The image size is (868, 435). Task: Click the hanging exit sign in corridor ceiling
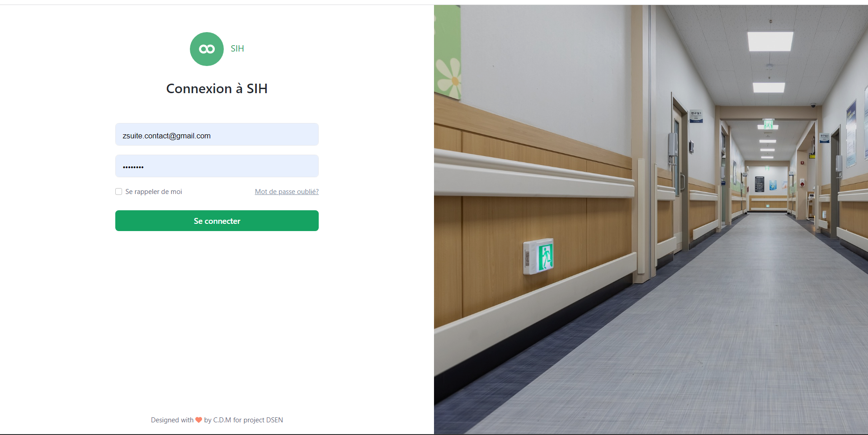point(768,123)
